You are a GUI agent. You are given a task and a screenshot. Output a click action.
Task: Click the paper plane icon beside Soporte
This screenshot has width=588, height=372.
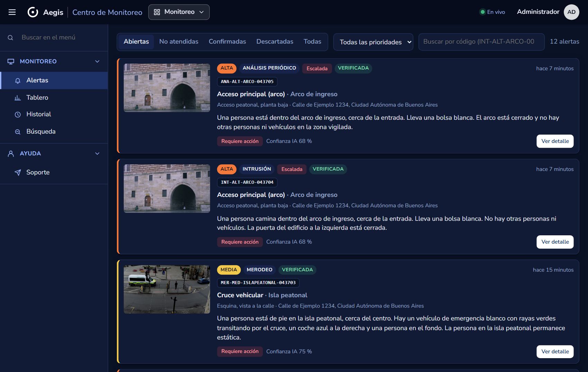[x=18, y=172]
